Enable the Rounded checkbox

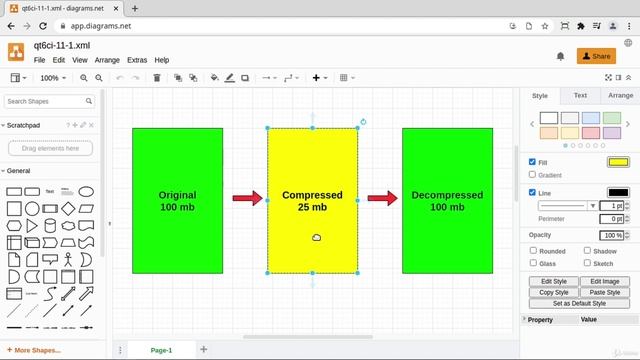click(533, 250)
